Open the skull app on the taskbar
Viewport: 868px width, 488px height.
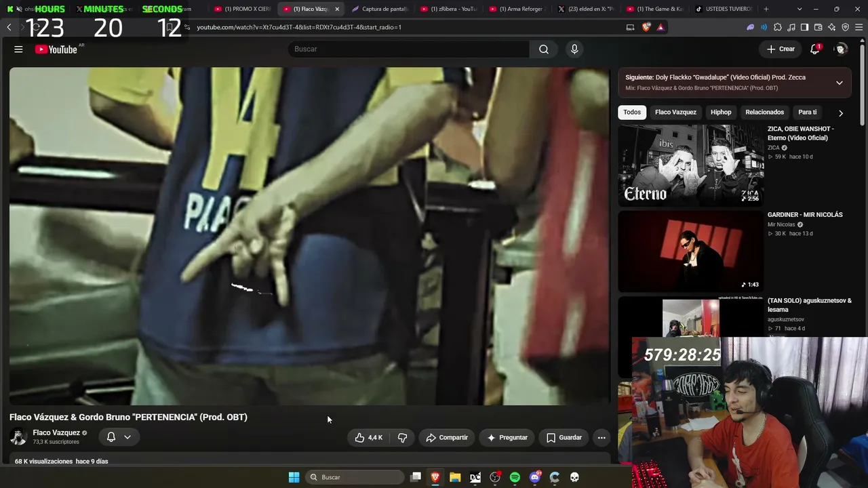pos(574,477)
